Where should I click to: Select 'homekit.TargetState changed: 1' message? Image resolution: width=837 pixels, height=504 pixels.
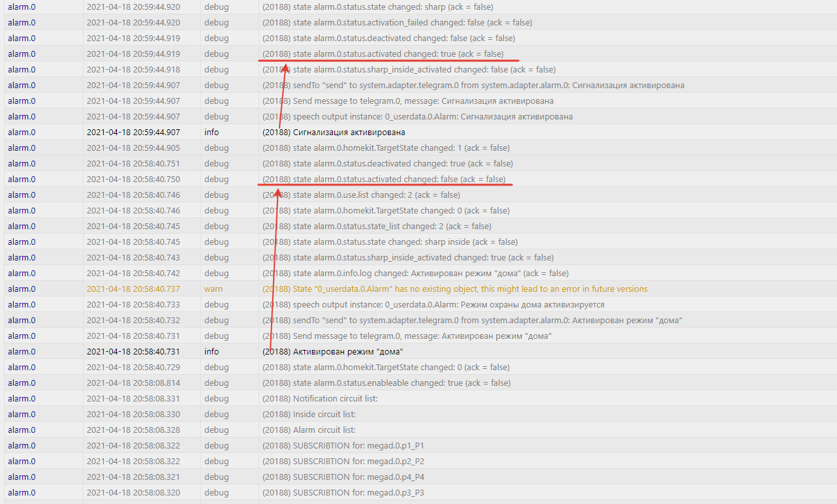[x=386, y=148]
